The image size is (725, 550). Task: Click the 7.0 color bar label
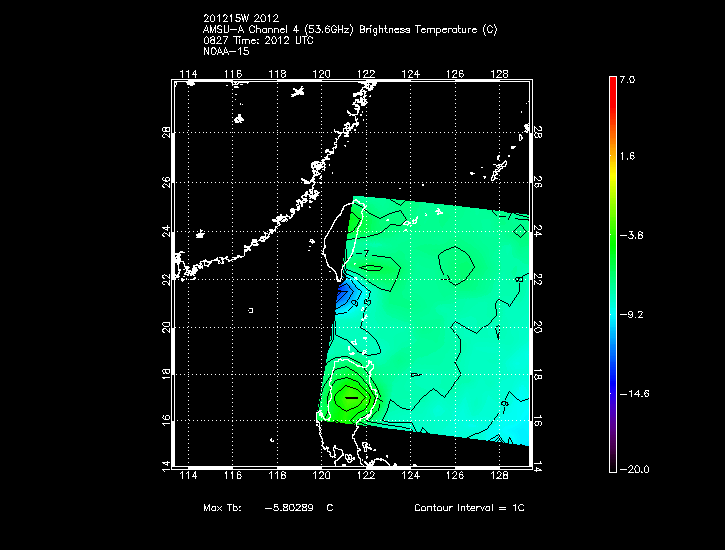[626, 79]
